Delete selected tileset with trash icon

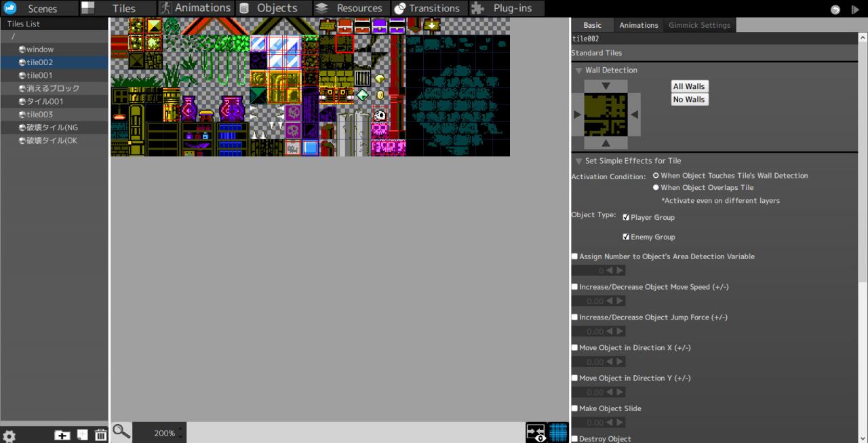(100, 435)
